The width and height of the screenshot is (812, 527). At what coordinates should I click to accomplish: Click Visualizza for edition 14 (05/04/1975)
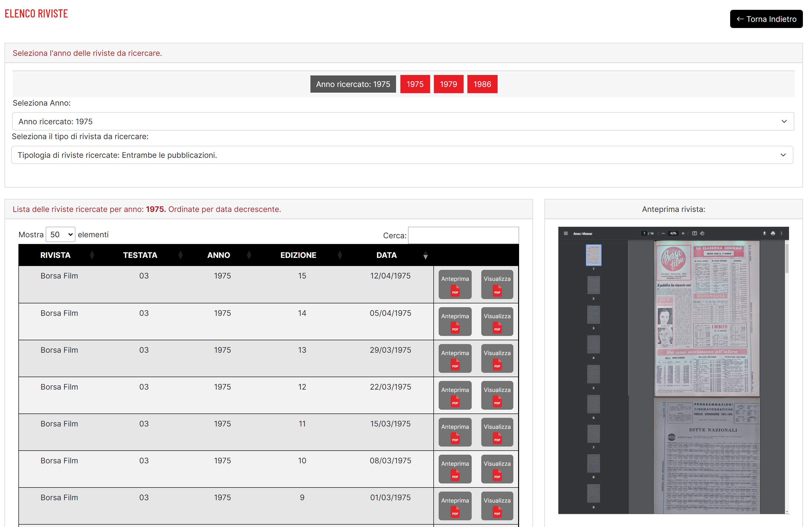497,322
